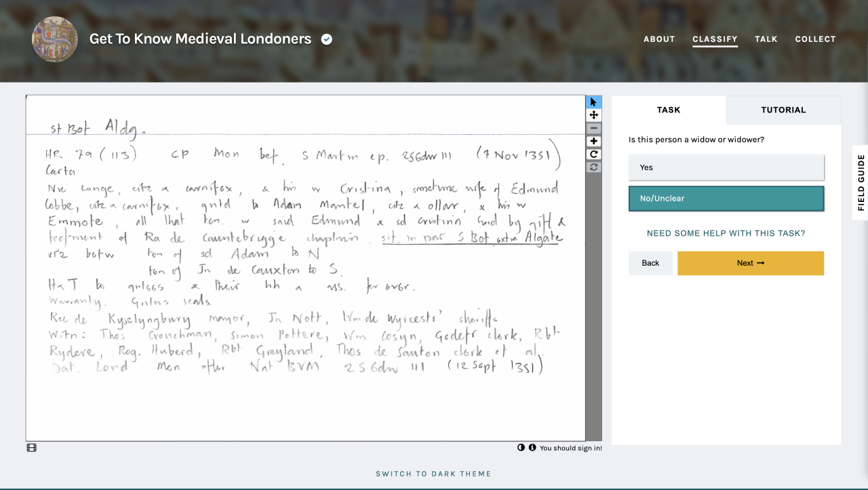868x490 pixels.
Task: Open the Collect page
Action: point(815,39)
